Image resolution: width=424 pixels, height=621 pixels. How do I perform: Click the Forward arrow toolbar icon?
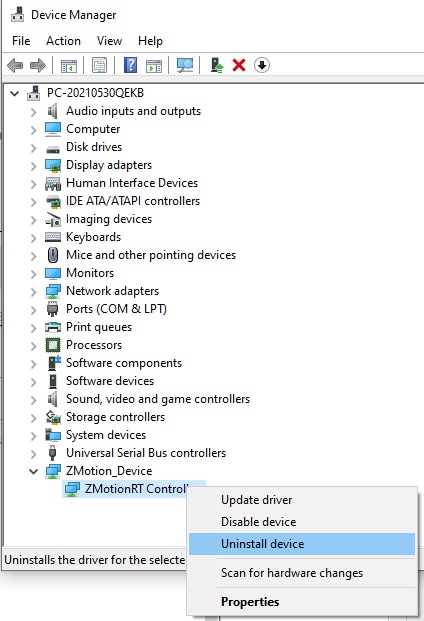tap(38, 65)
